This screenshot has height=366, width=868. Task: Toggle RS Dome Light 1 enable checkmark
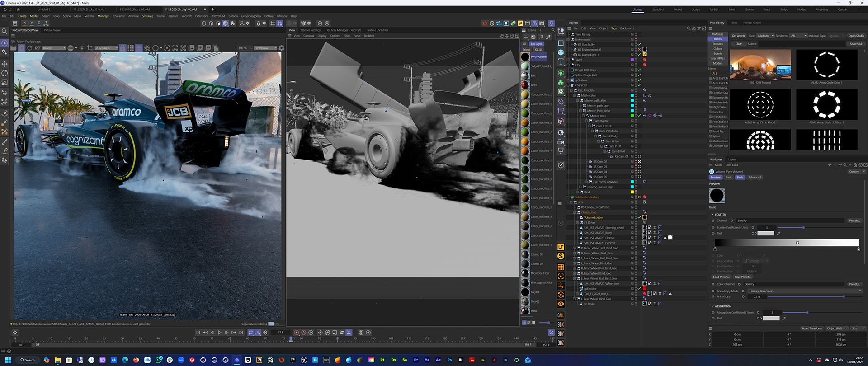point(639,55)
